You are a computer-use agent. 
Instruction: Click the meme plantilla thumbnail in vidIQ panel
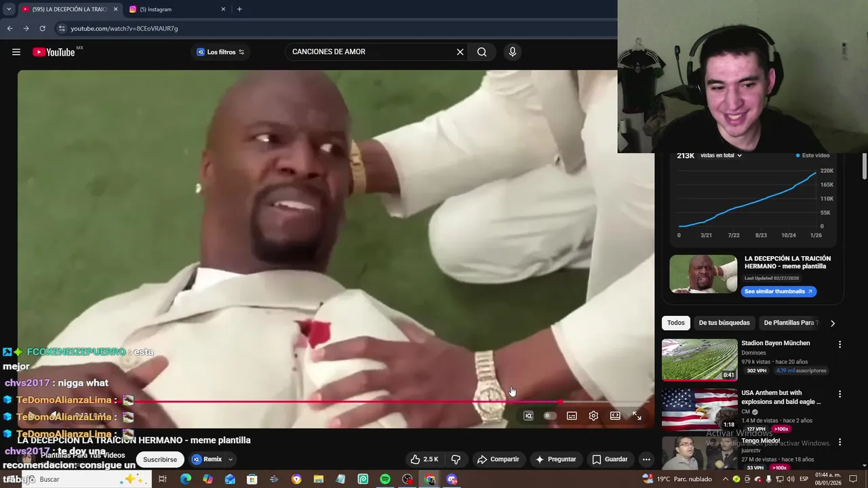[703, 274]
